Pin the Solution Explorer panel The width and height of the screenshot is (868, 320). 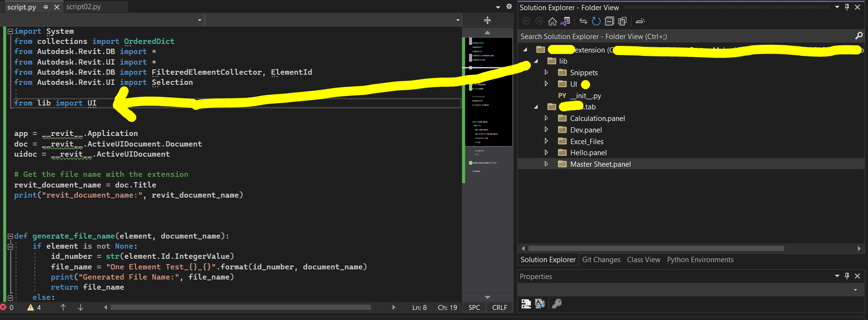pyautogui.click(x=847, y=7)
